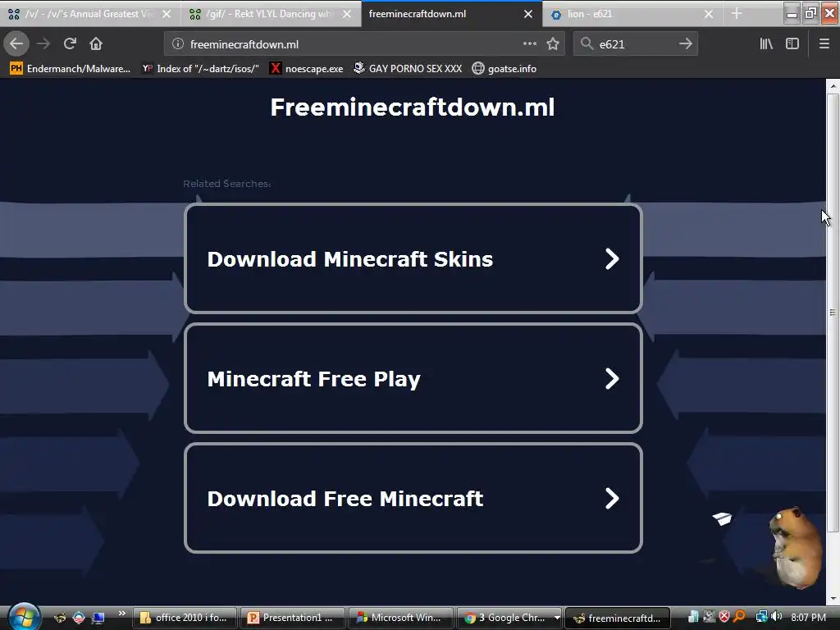Image resolution: width=840 pixels, height=630 pixels.
Task: Open Index of /~dartz/isos/ bookmark
Action: click(x=200, y=69)
